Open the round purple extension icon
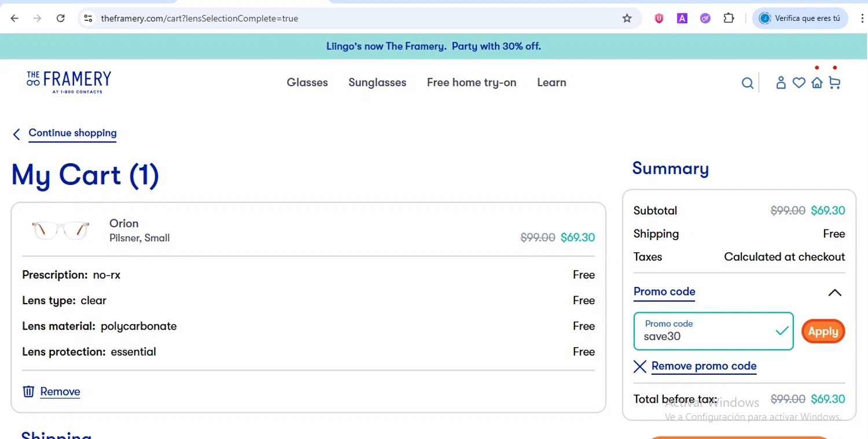The height and width of the screenshot is (439, 868). (705, 19)
